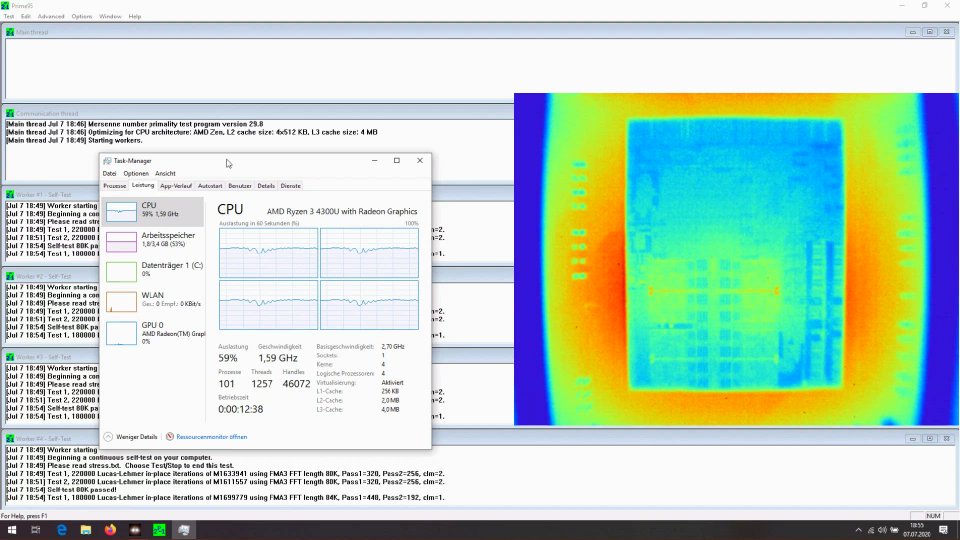960x540 pixels.
Task: Open the Prime95 Options menu
Action: coord(81,17)
